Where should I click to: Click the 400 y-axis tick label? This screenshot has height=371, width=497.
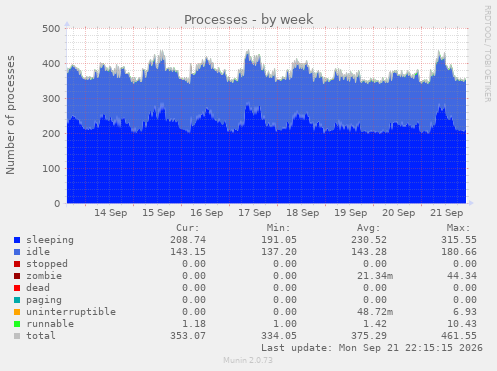51,64
